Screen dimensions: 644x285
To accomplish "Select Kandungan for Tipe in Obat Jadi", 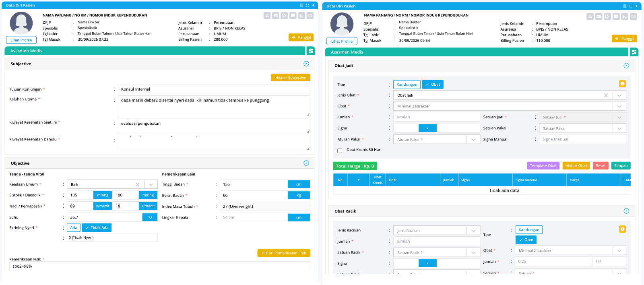I will click(x=407, y=85).
